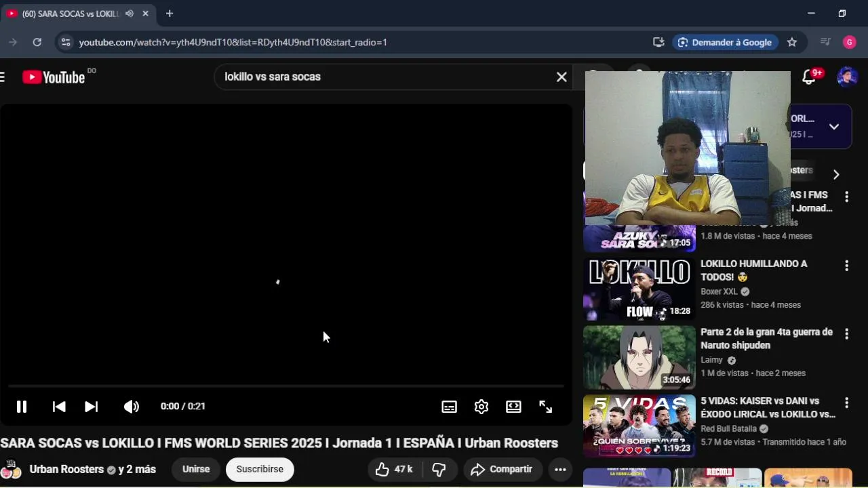Visit the Boxer XXL channel
Screen dimensions: 868x488
pyautogui.click(x=719, y=292)
